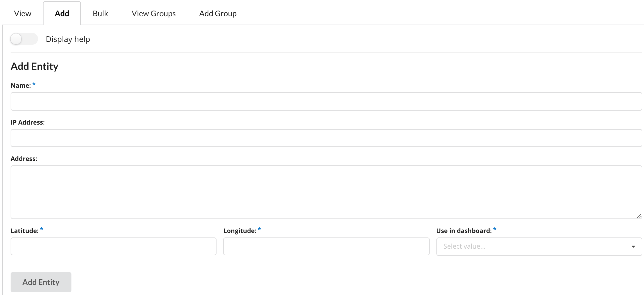The height and width of the screenshot is (295, 644).
Task: Click the Use in dashboard label
Action: [x=464, y=231]
